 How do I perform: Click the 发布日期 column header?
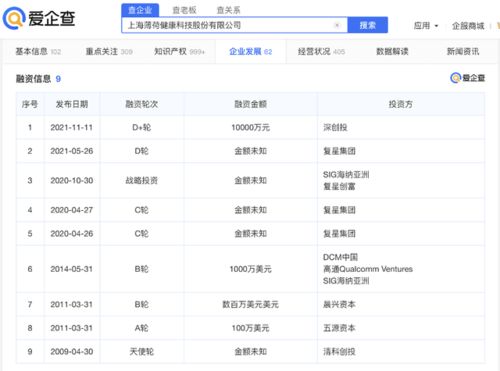[72, 104]
